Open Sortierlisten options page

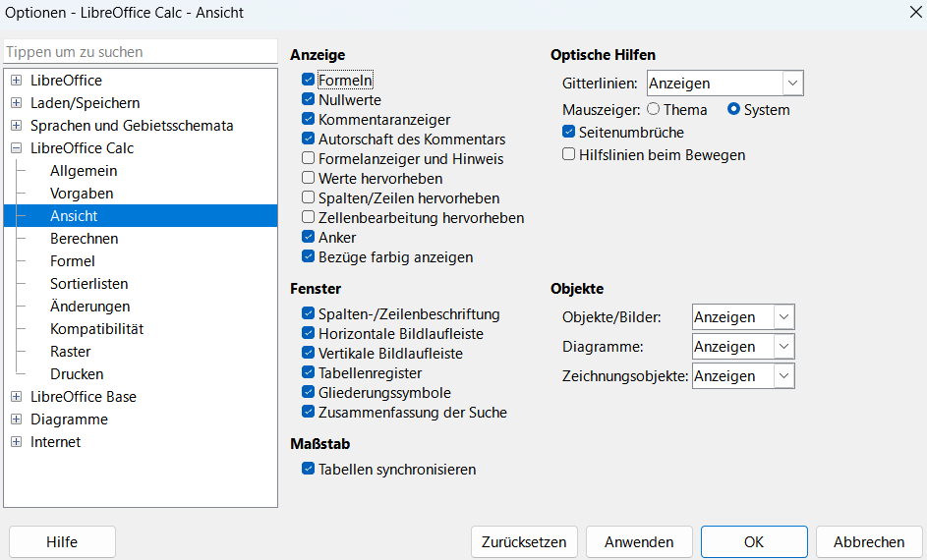[88, 284]
